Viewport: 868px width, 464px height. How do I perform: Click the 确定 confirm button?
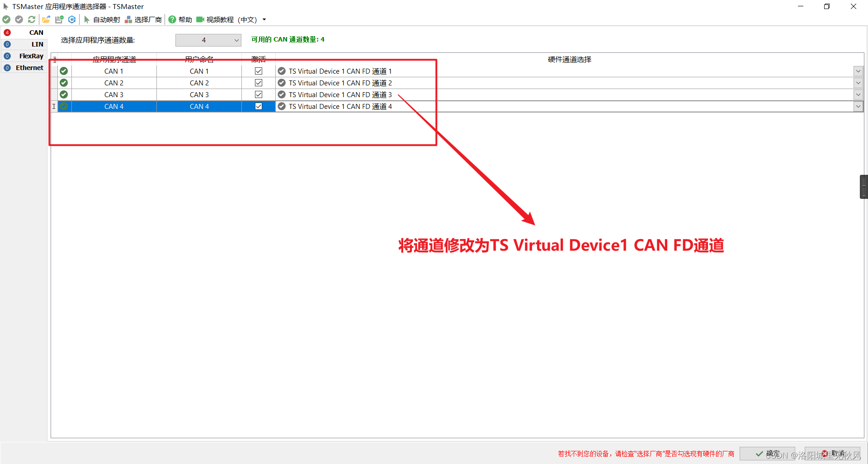point(767,453)
